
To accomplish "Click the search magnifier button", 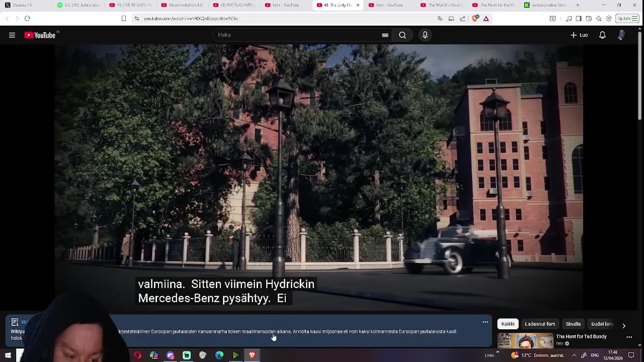I will [403, 35].
